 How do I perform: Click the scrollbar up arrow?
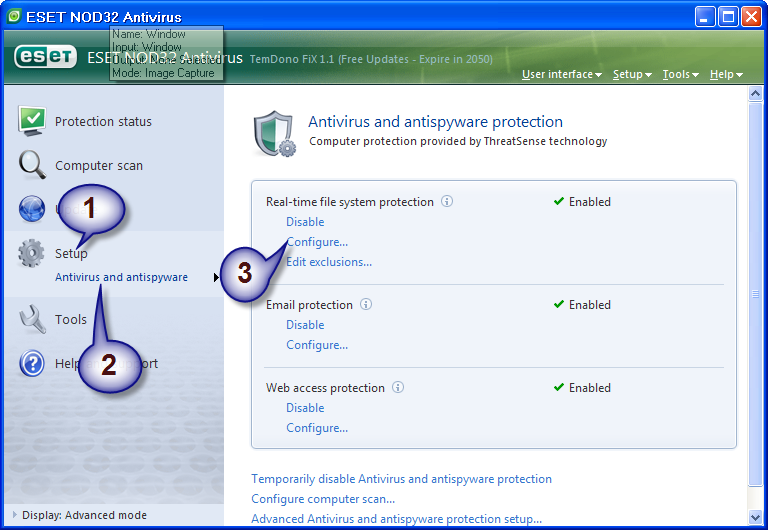point(755,93)
